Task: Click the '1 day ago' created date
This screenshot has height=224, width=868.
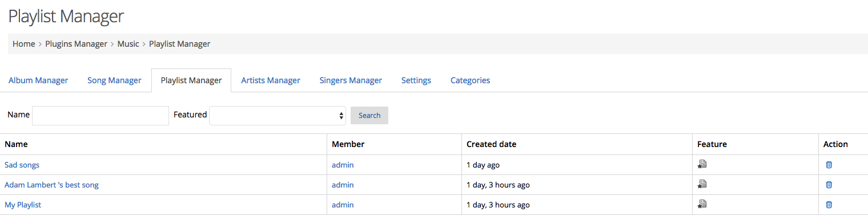Action: coord(483,165)
